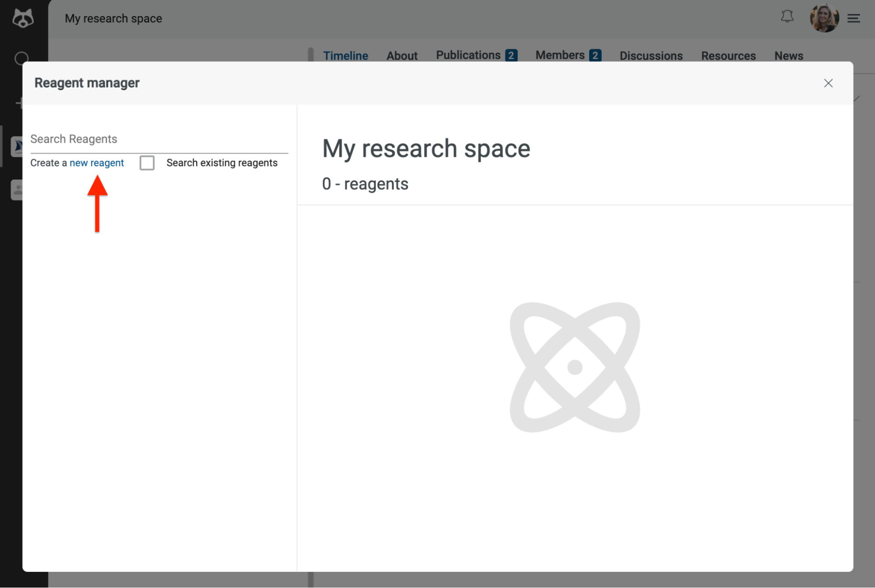
Task: Click the new reagent link
Action: coord(97,162)
